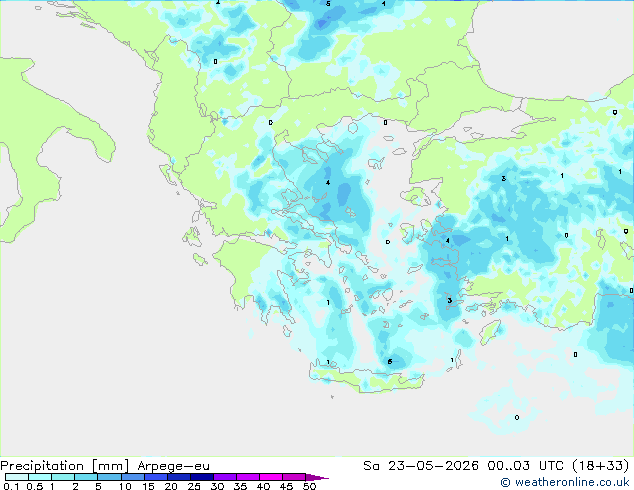Click the legend label '15'
The height and width of the screenshot is (490, 634).
[148, 486]
